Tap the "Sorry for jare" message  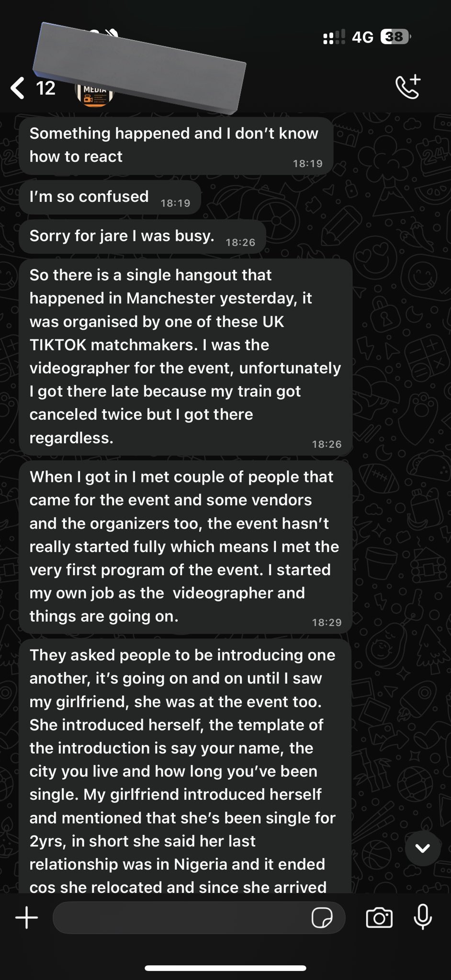point(142,236)
